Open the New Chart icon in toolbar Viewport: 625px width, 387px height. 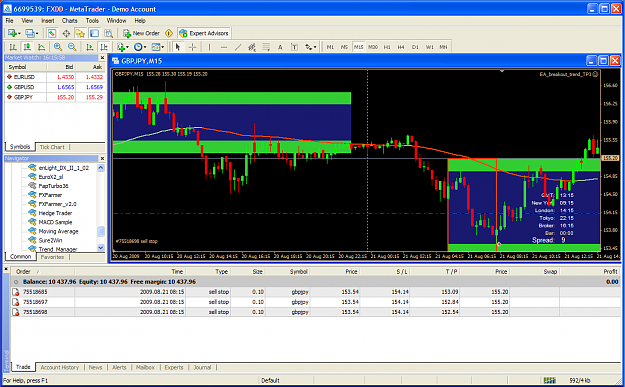(x=13, y=33)
